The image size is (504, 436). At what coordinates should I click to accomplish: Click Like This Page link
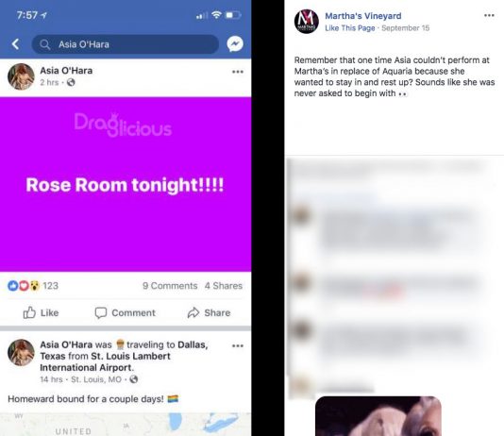(350, 28)
